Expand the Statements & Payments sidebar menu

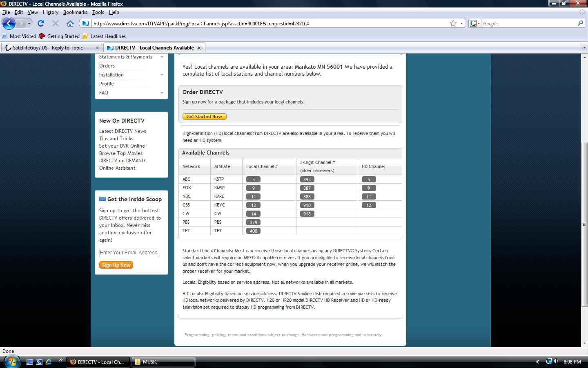(162, 57)
